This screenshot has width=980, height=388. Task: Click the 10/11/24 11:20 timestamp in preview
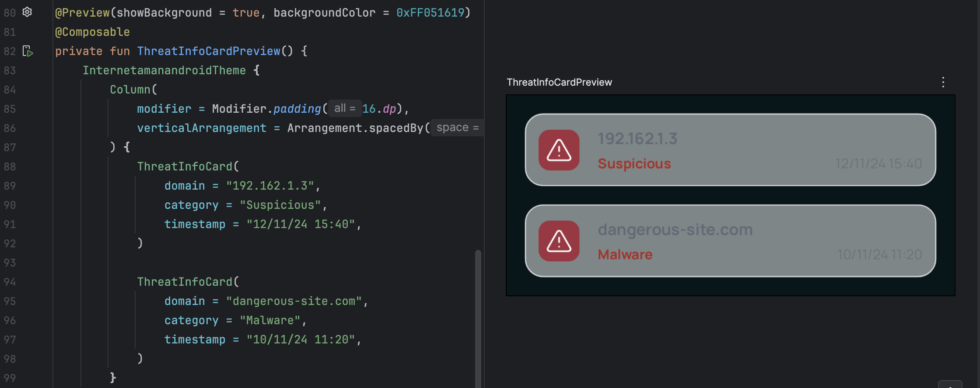(879, 254)
